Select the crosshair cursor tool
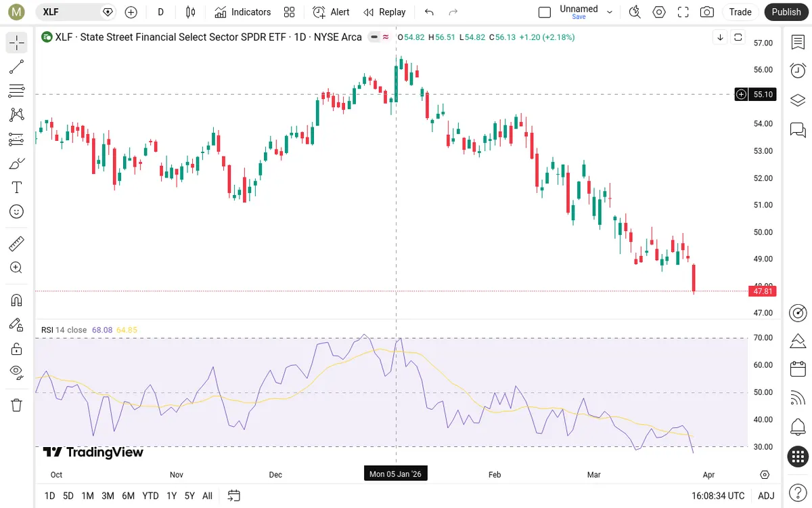812x508 pixels. tap(17, 43)
